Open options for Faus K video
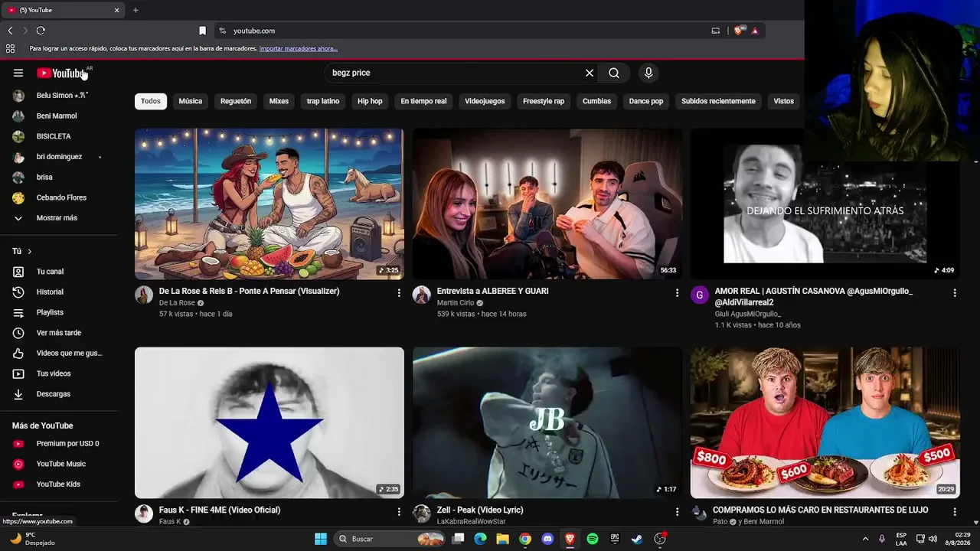Viewport: 980px width, 551px height. point(399,511)
